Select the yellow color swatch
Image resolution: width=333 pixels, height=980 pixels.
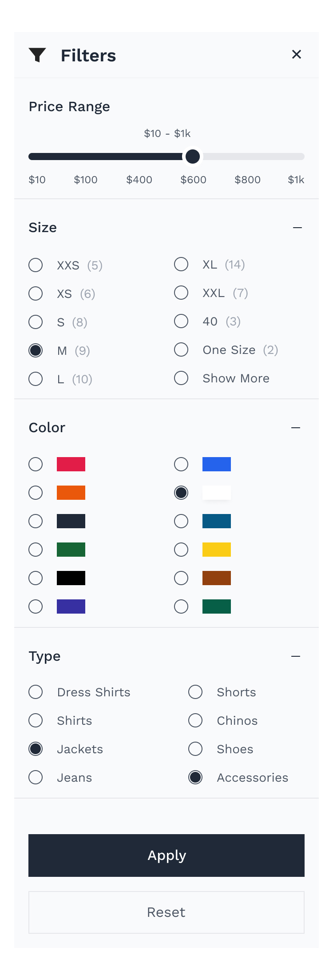[x=217, y=550]
